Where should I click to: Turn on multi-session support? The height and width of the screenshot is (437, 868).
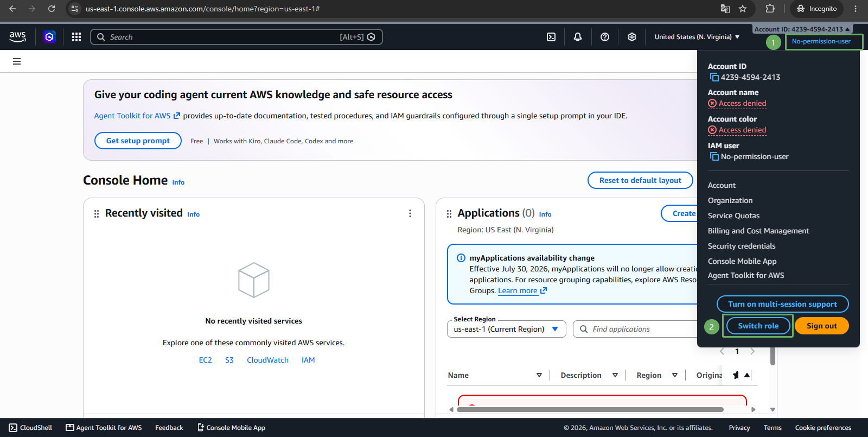click(x=782, y=304)
